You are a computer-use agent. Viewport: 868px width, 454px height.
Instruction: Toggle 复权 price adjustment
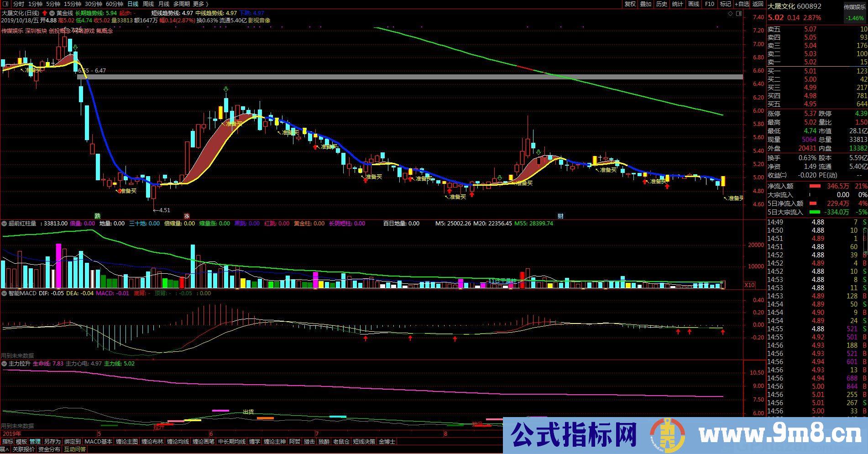point(630,4)
